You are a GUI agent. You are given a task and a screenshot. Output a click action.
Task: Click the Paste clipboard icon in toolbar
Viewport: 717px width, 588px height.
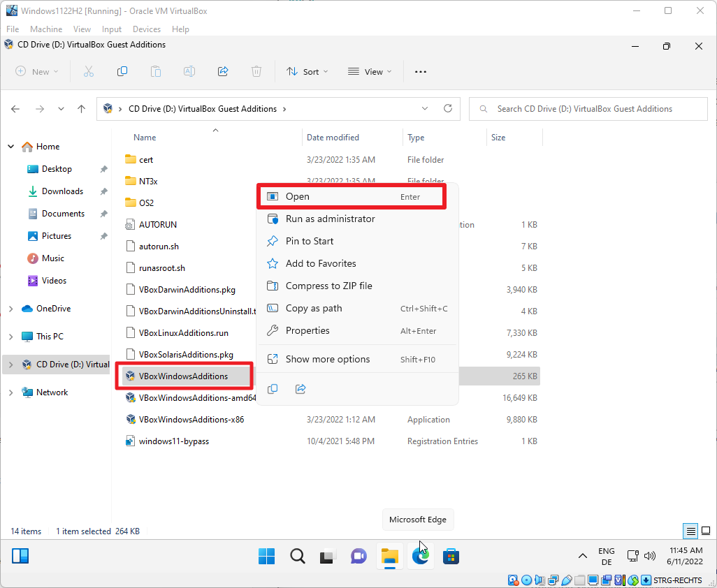(x=155, y=72)
